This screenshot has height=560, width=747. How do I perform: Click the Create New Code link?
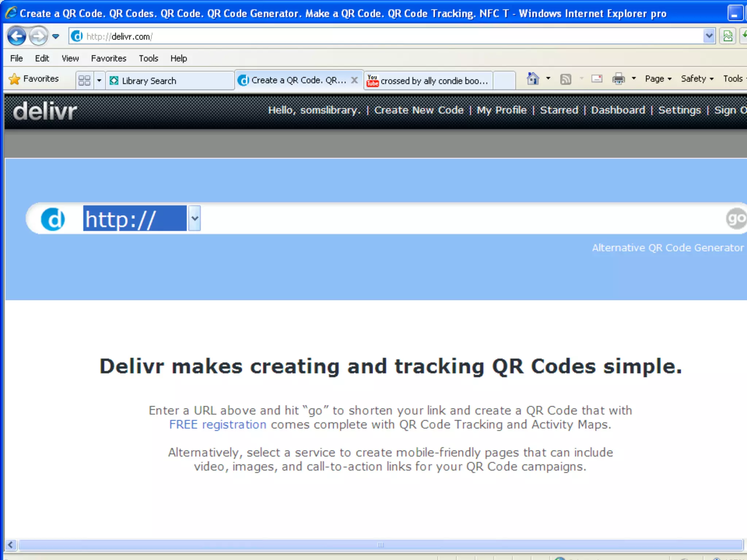[419, 110]
